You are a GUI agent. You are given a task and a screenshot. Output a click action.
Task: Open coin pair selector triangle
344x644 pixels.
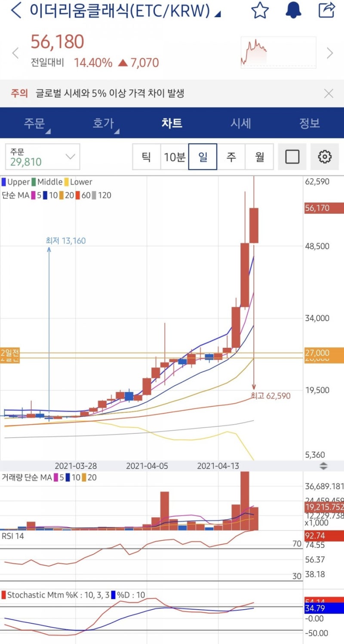218,14
